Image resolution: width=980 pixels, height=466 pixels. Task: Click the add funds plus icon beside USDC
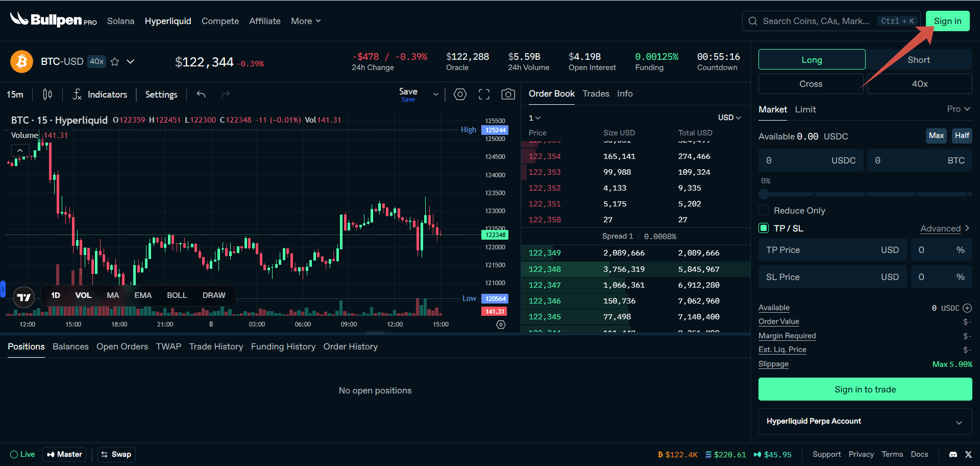(967, 308)
